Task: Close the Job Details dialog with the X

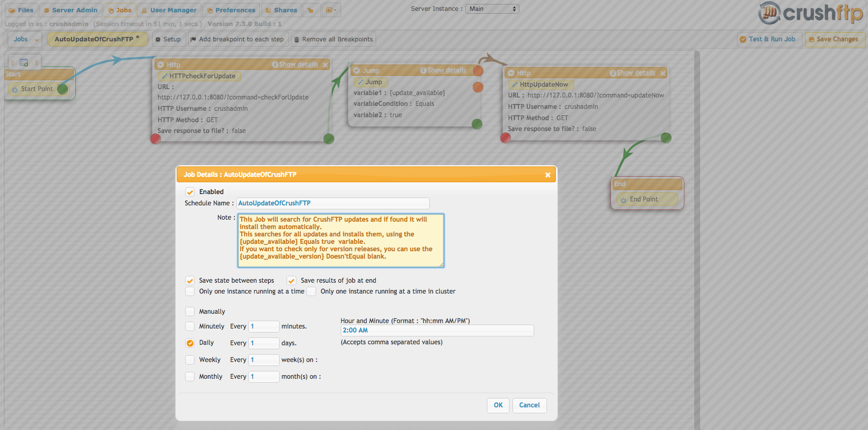Action: point(547,175)
